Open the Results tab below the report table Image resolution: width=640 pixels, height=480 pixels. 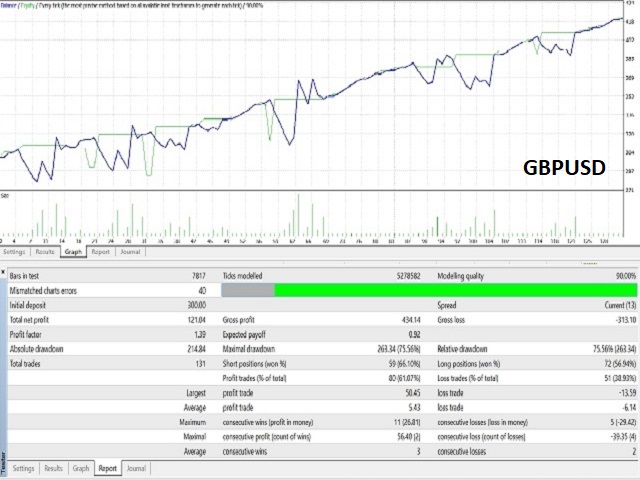coord(53,468)
